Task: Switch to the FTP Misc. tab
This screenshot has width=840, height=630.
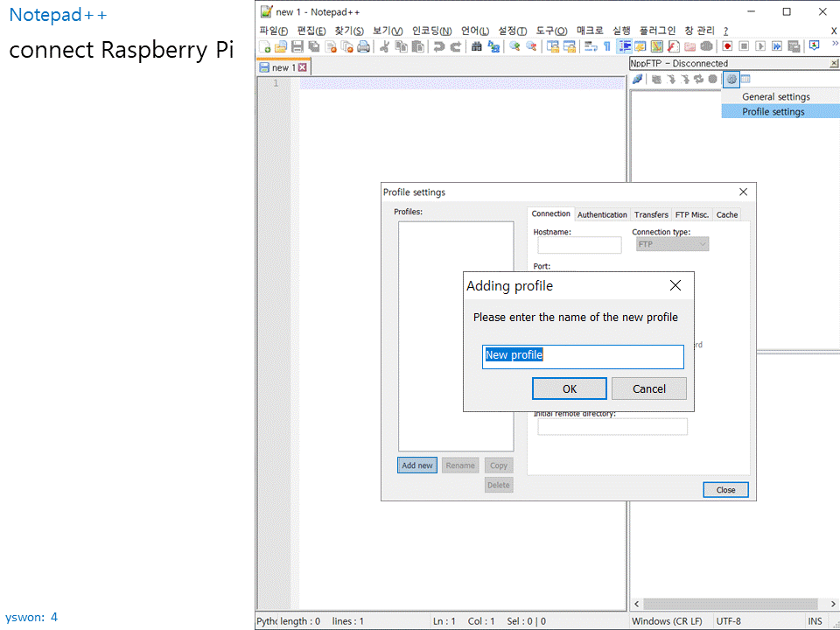Action: click(691, 214)
